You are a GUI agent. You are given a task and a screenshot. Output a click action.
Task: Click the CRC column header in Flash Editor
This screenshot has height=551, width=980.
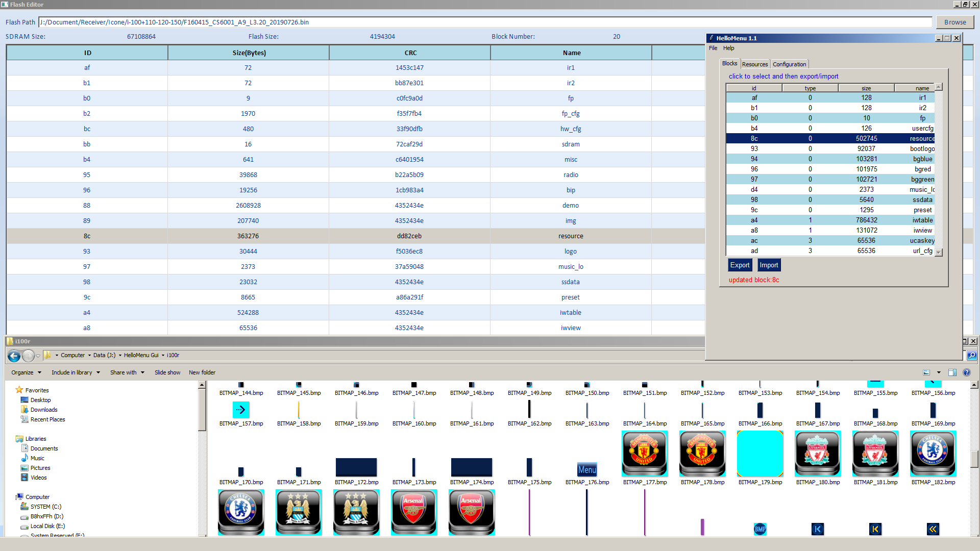pyautogui.click(x=410, y=53)
